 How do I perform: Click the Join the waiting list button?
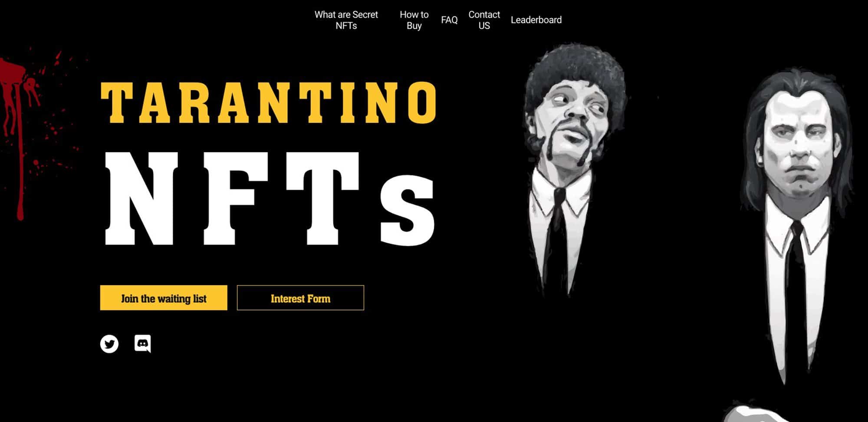click(164, 298)
